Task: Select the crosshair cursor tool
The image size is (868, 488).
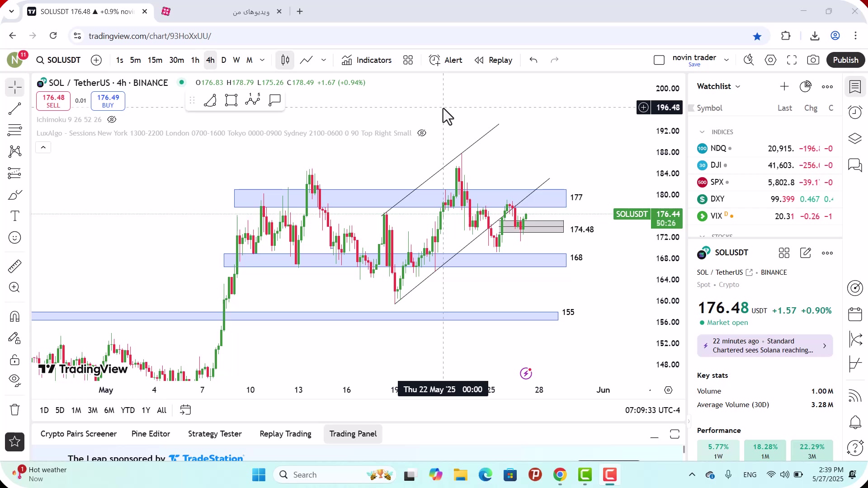Action: click(x=15, y=87)
